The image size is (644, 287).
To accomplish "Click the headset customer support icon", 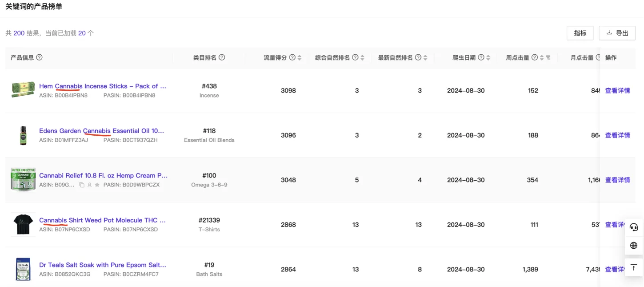I will pos(633,226).
